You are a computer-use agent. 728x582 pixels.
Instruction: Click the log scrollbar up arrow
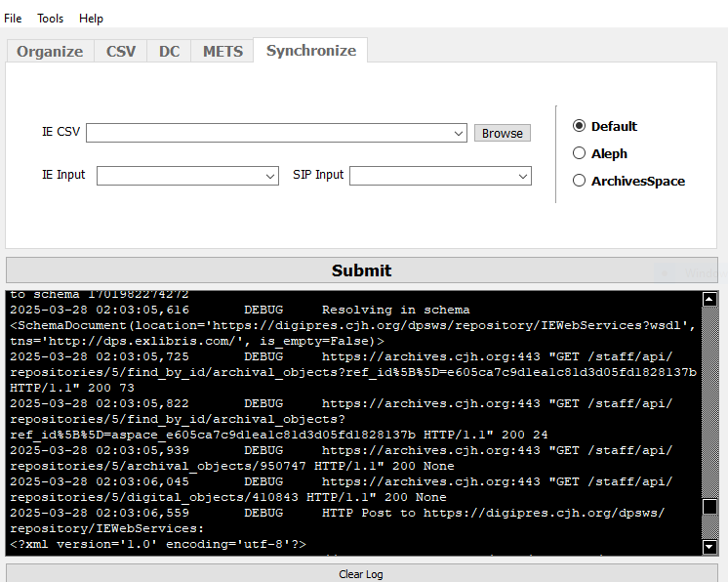pyautogui.click(x=709, y=299)
